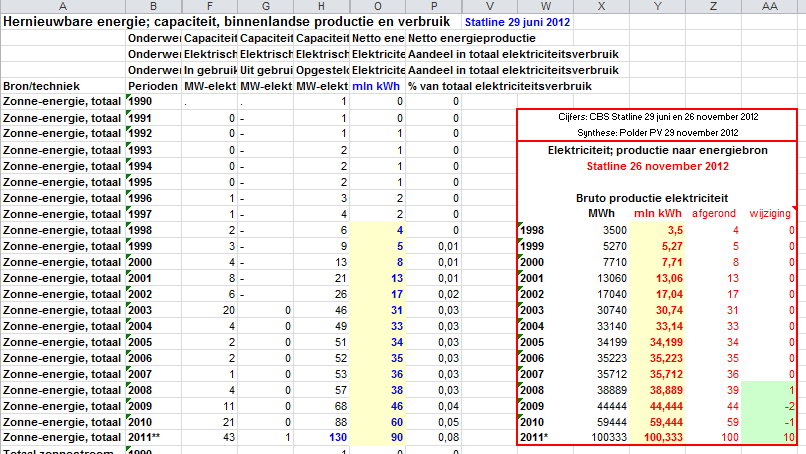The height and width of the screenshot is (454, 806).
Task: Select the blue 'mln kWh' header in column O
Action: [x=378, y=86]
